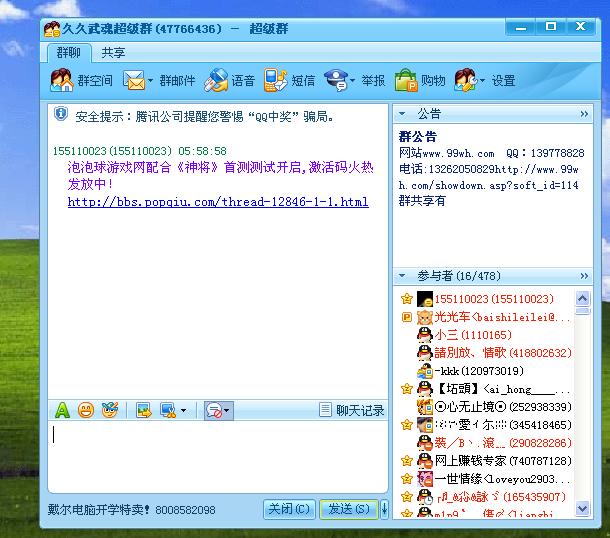This screenshot has height=538, width=610.
Task: Switch to the 群聊 tab
Action: 69,53
